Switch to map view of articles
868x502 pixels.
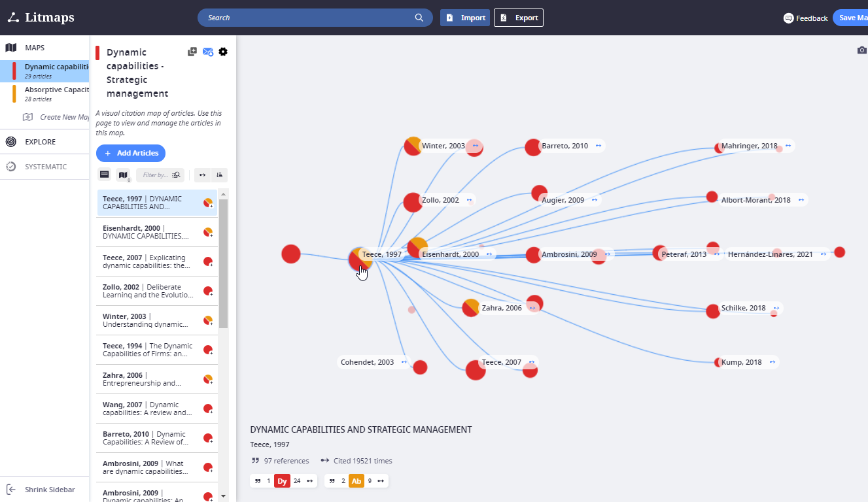pos(123,175)
